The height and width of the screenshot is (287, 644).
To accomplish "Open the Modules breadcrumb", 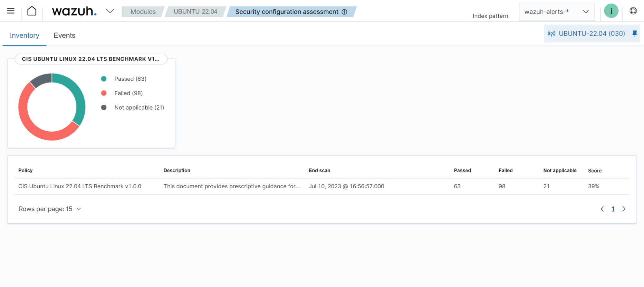I will pos(143,12).
